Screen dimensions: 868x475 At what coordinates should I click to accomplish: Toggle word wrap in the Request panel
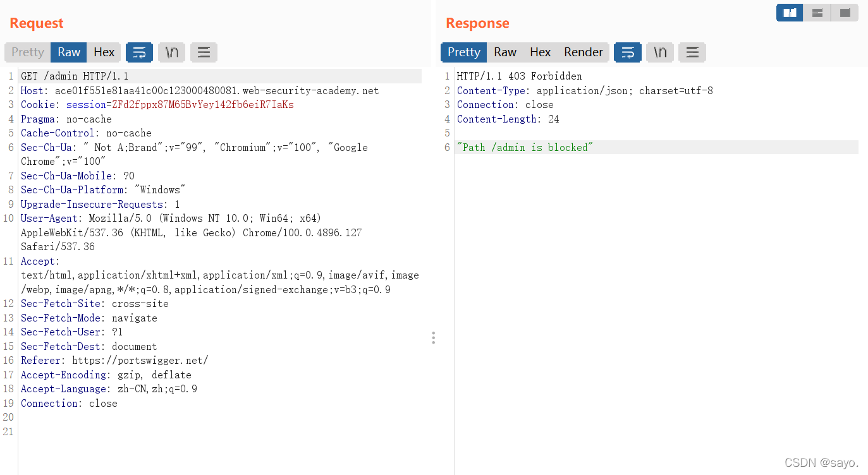[139, 52]
